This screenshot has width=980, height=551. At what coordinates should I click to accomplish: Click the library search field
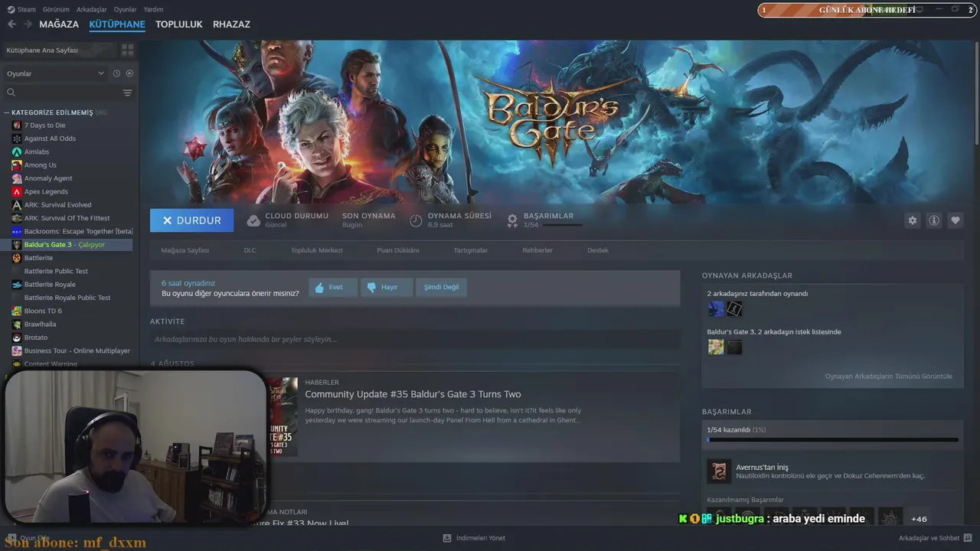tap(63, 93)
